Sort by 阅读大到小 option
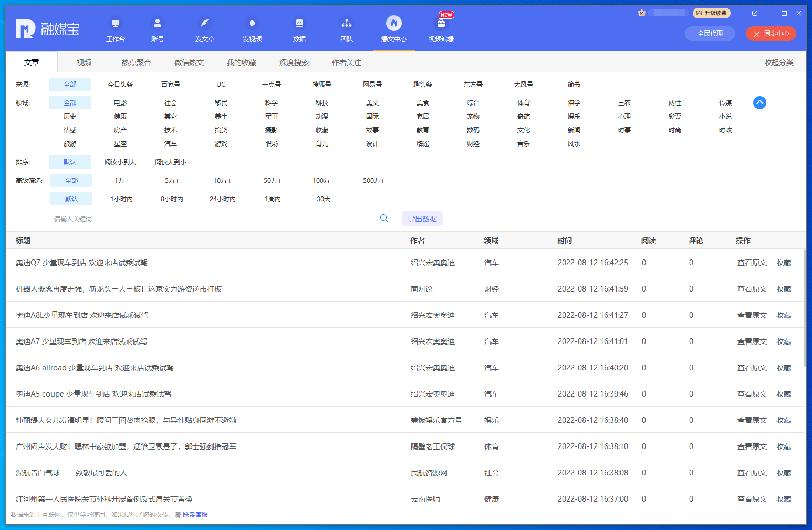 pos(171,162)
